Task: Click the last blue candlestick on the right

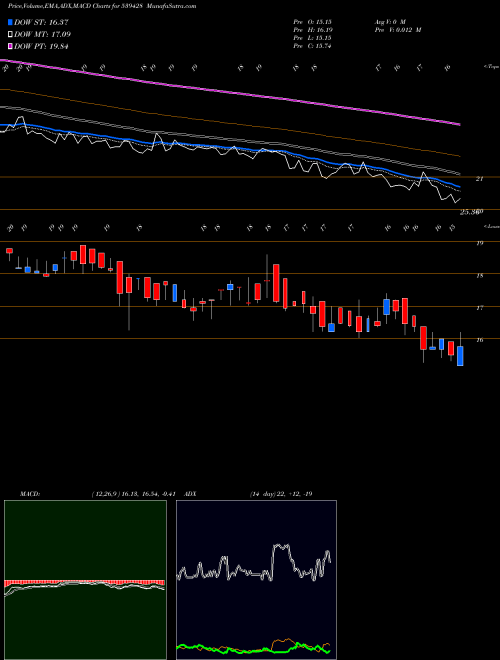Action: pyautogui.click(x=460, y=356)
